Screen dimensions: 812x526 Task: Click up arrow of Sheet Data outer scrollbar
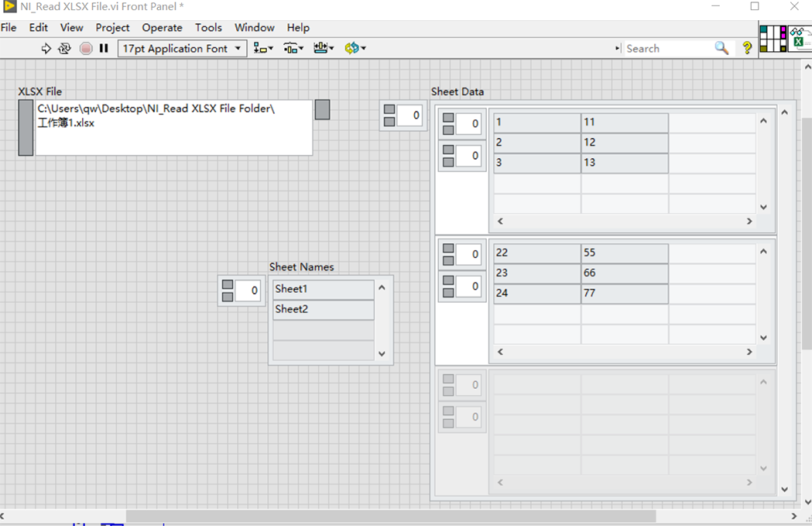785,112
